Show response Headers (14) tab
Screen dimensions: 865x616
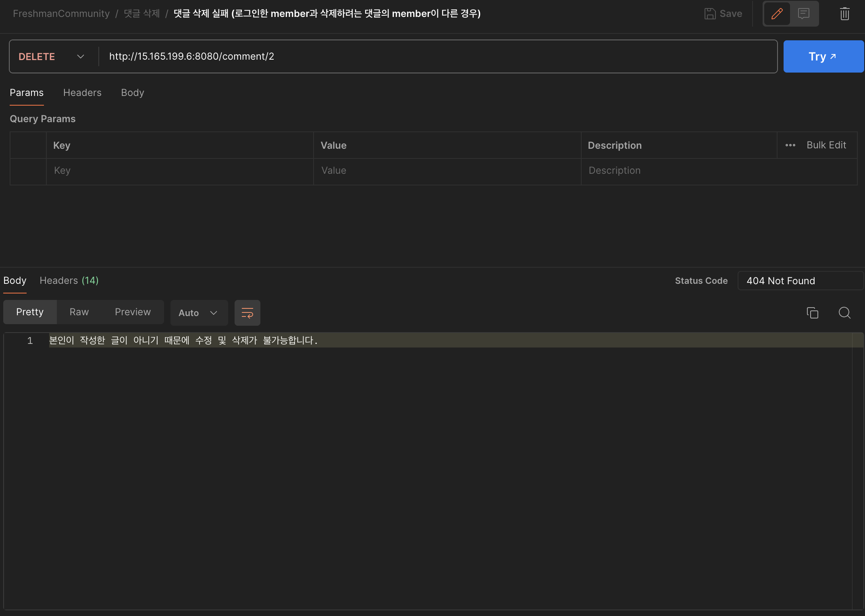[x=69, y=281]
